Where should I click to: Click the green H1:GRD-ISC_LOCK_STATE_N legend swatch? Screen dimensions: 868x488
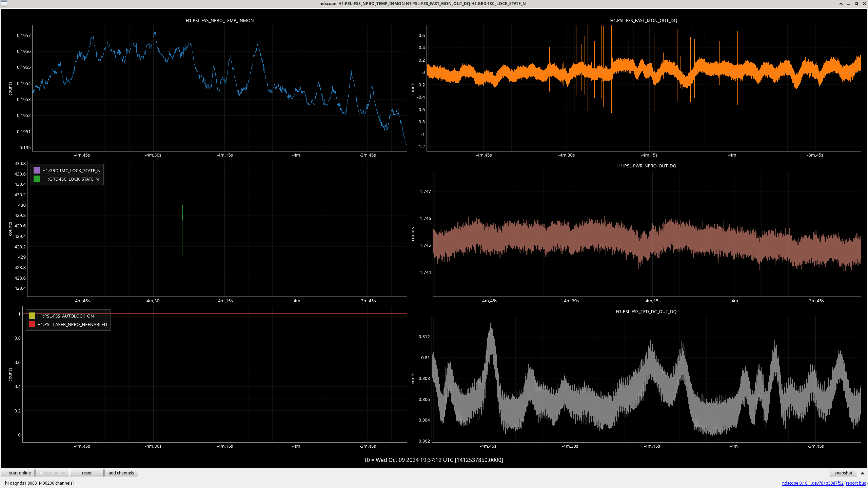(x=37, y=179)
